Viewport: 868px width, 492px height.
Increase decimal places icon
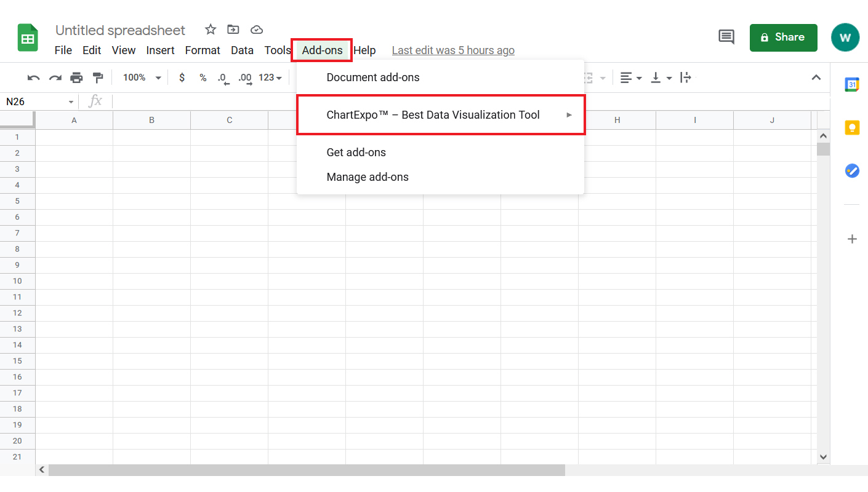(245, 78)
